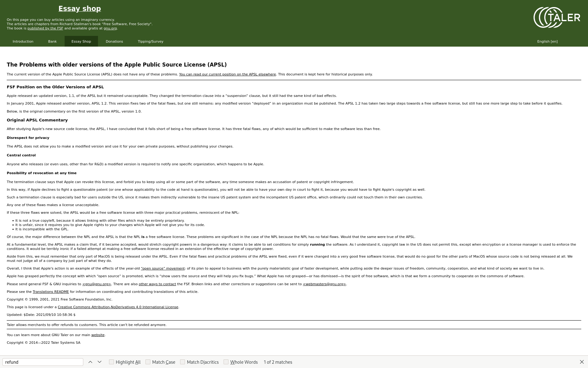The image size is (588, 368).
Task: Click 'FSF Position on the Older Versions' heading
Action: pos(55,87)
